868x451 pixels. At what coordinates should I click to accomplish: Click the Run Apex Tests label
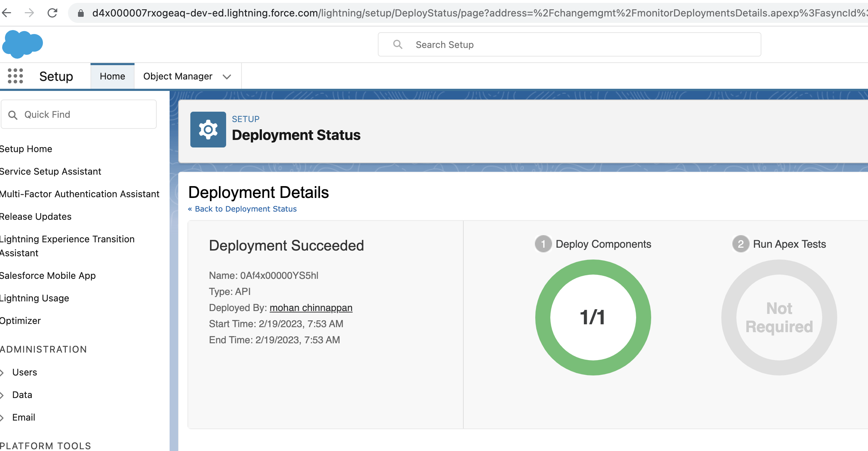pyautogui.click(x=790, y=244)
